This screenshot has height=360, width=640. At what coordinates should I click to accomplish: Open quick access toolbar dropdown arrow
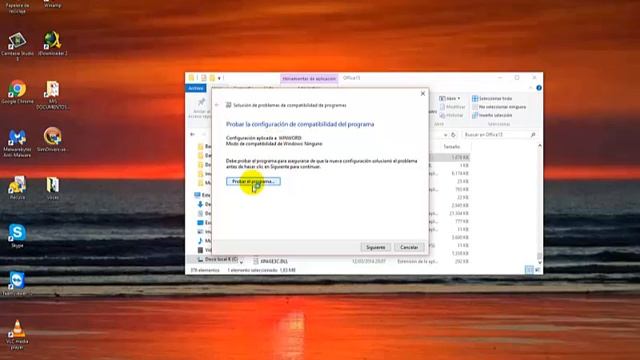(220, 78)
